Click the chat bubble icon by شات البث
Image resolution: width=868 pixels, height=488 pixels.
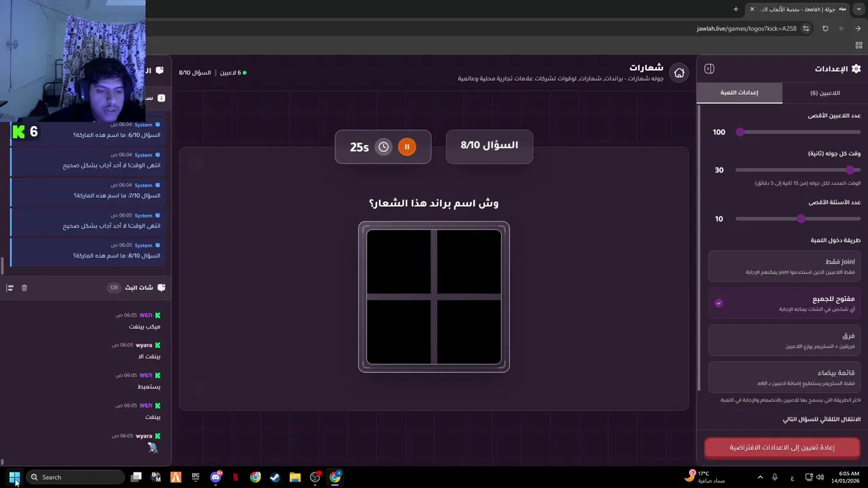(x=161, y=287)
